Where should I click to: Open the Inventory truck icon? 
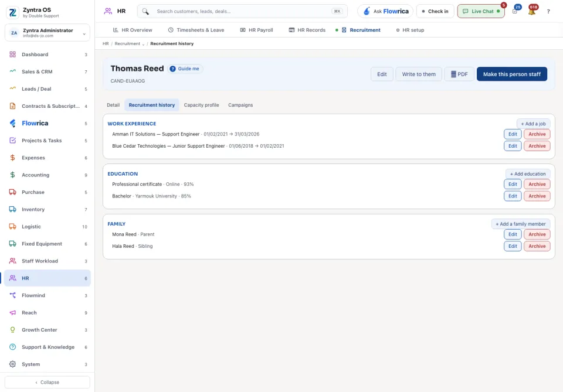click(x=12, y=209)
